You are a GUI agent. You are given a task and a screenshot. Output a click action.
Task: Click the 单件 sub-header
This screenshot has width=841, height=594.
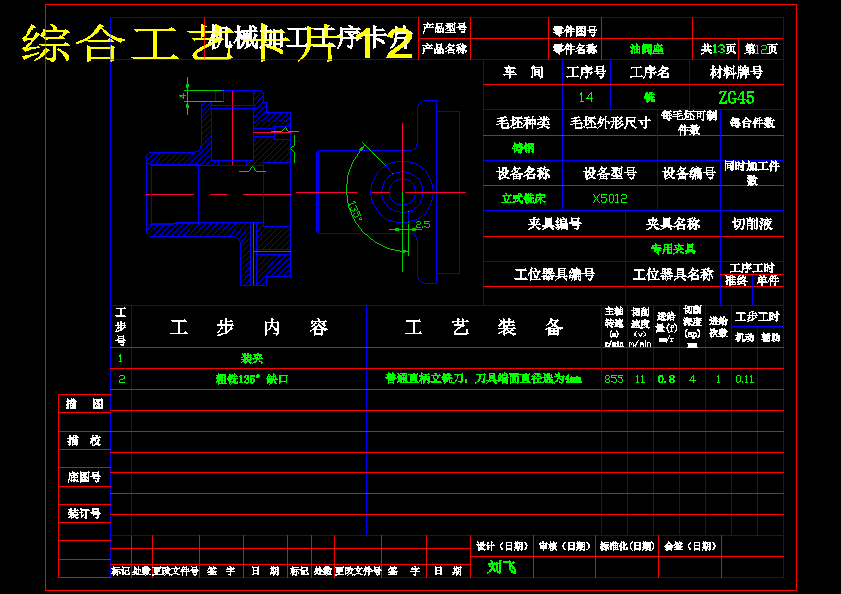pyautogui.click(x=768, y=281)
